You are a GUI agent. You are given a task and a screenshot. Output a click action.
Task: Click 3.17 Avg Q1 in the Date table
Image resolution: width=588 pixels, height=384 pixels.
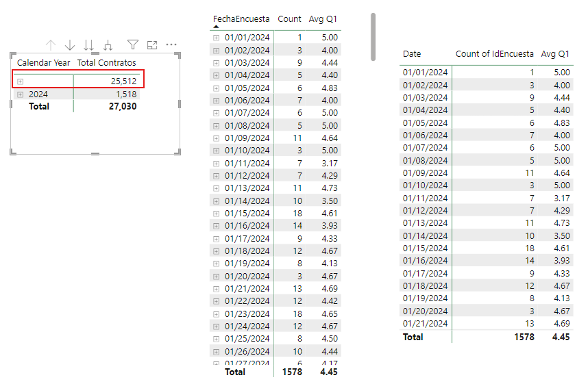coord(562,199)
